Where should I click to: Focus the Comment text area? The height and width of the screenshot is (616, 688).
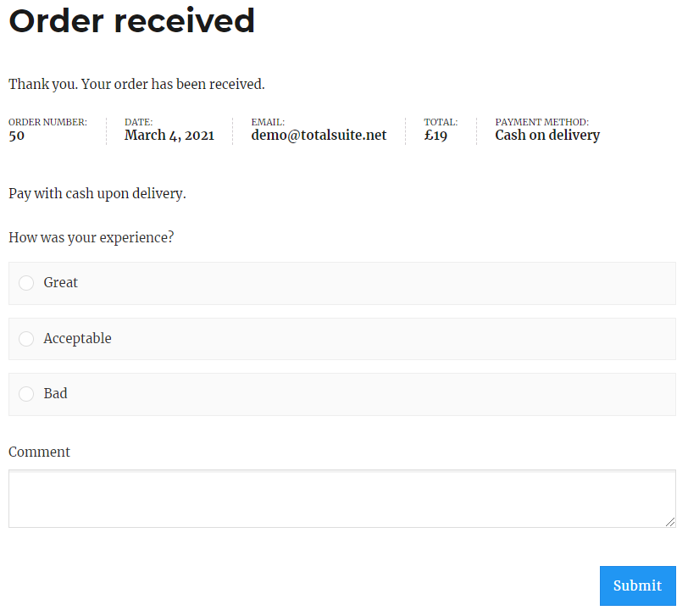pyautogui.click(x=342, y=499)
